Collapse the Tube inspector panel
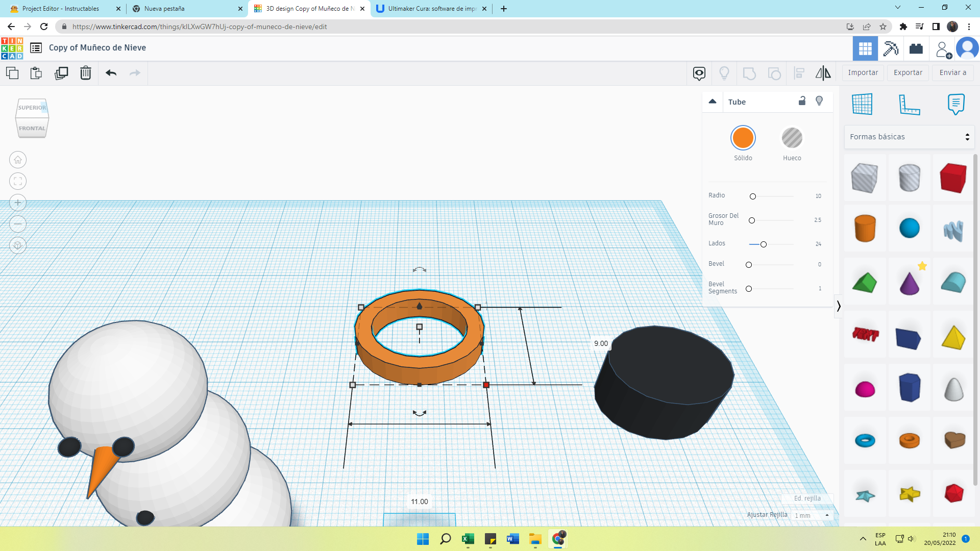Screen dimensions: 980x551 (x=713, y=102)
